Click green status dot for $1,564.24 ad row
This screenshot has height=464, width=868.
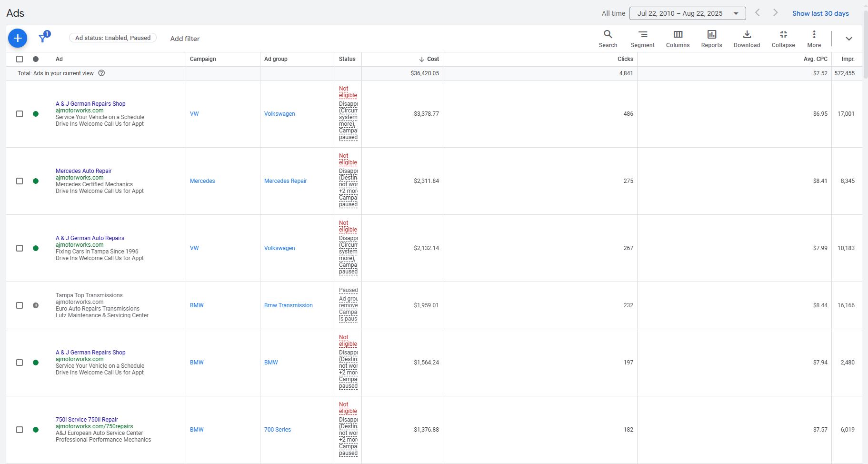[x=36, y=363]
